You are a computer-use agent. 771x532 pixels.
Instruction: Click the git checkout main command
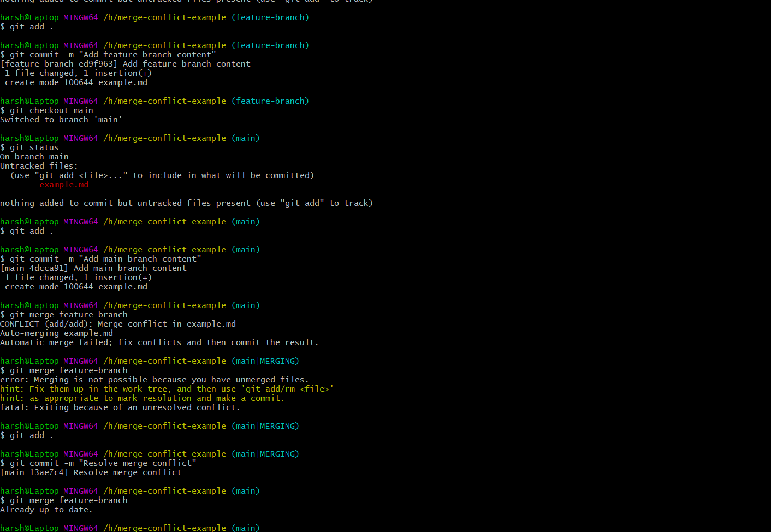coord(48,110)
